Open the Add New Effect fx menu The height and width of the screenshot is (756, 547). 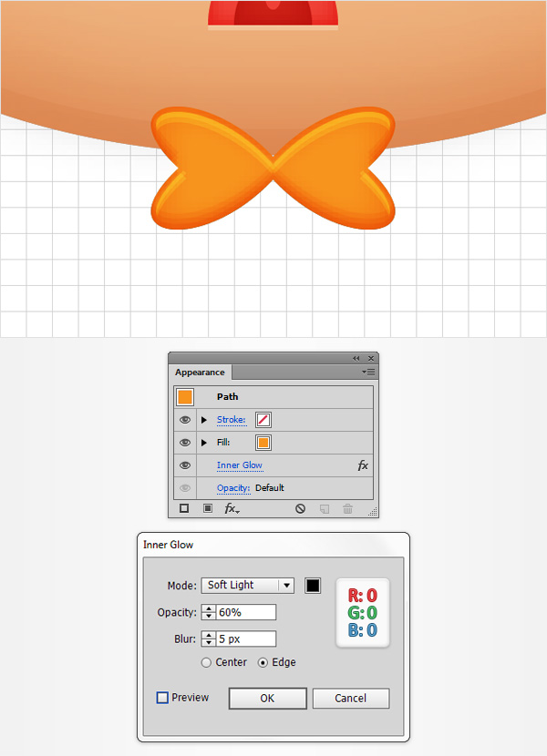tap(232, 508)
